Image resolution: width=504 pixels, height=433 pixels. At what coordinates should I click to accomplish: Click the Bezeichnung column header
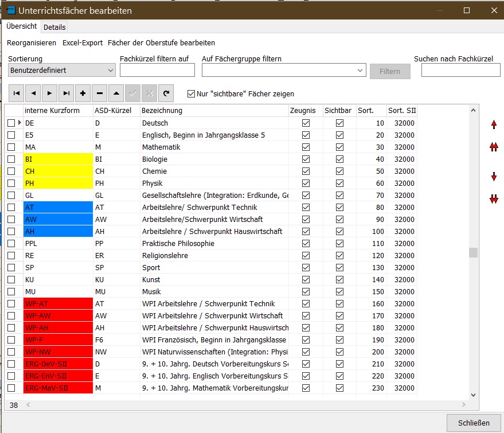[x=214, y=111]
